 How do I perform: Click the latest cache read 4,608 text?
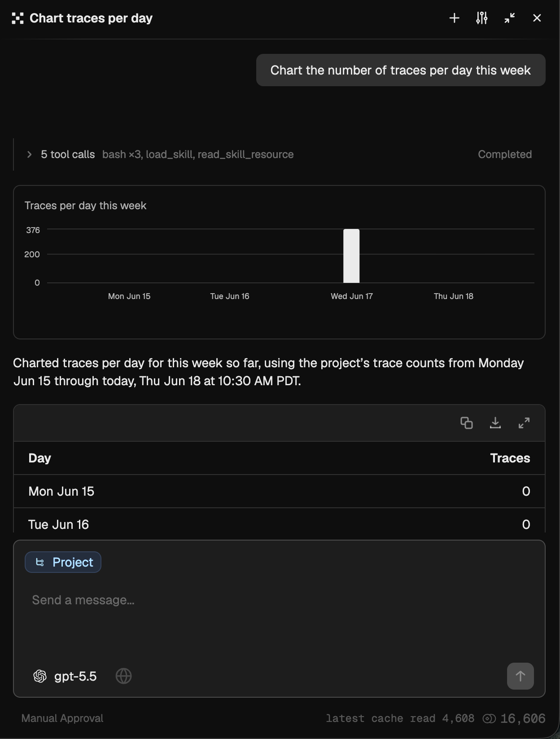coord(400,718)
